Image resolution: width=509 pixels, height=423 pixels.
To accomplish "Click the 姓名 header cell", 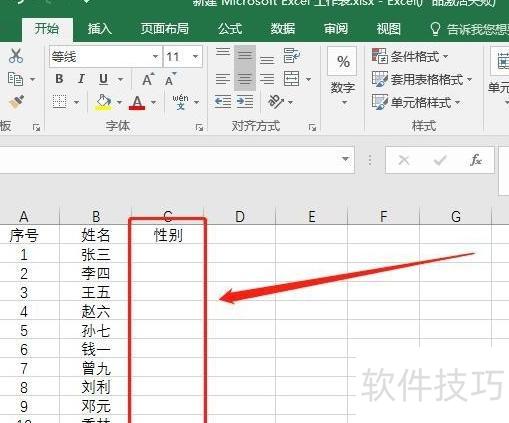I will (96, 235).
